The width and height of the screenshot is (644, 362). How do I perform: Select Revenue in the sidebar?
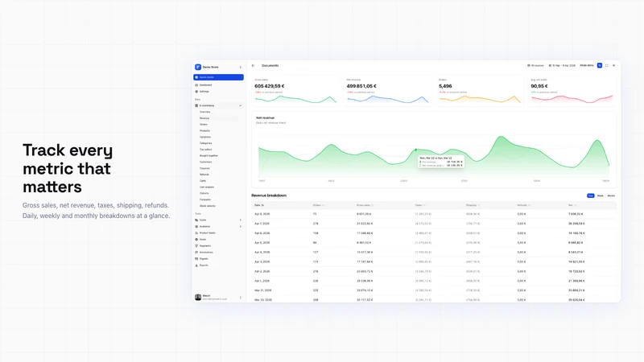(x=204, y=118)
